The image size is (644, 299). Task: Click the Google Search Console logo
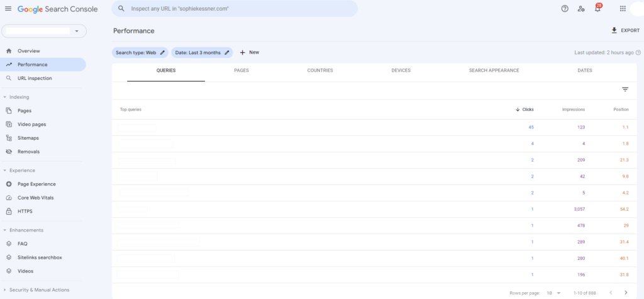coord(57,9)
